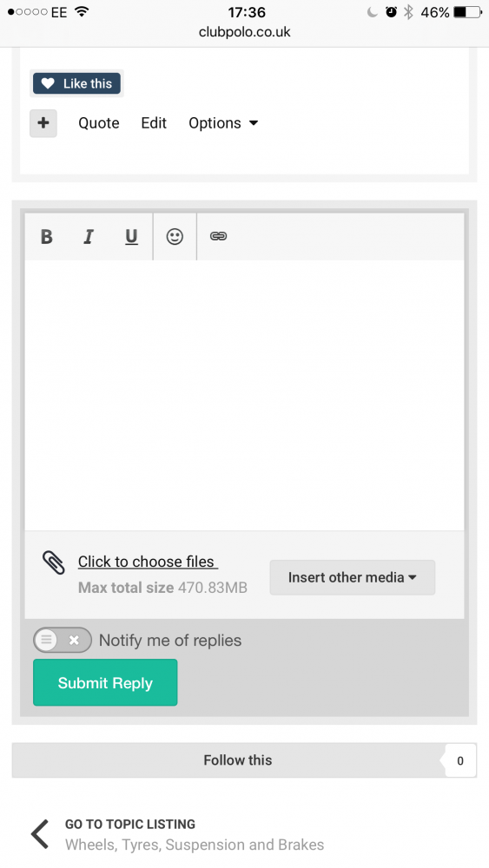Click inside the reply text area

tap(244, 395)
